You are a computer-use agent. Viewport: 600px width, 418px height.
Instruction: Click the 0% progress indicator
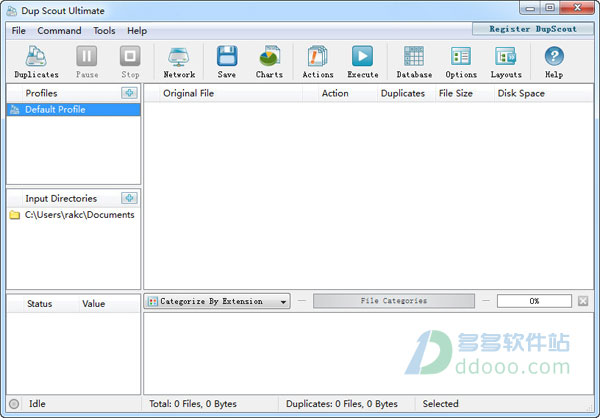click(x=534, y=301)
